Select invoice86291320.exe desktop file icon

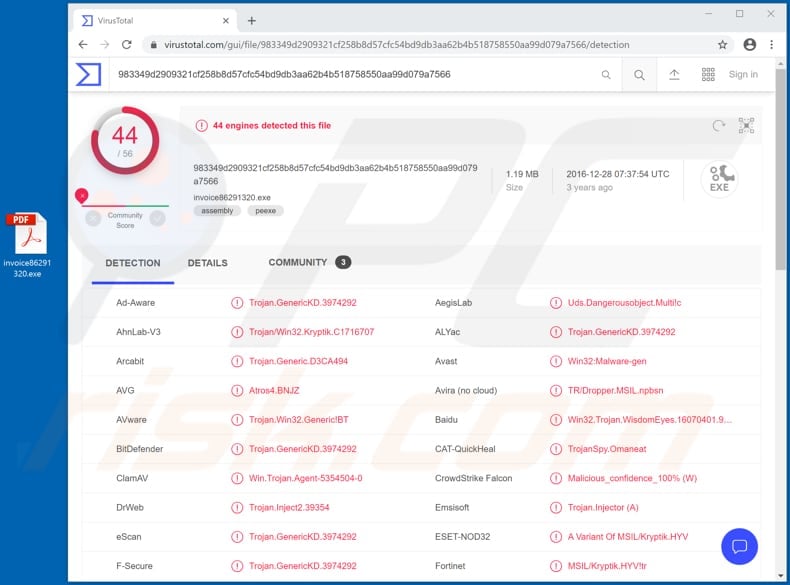click(x=27, y=245)
